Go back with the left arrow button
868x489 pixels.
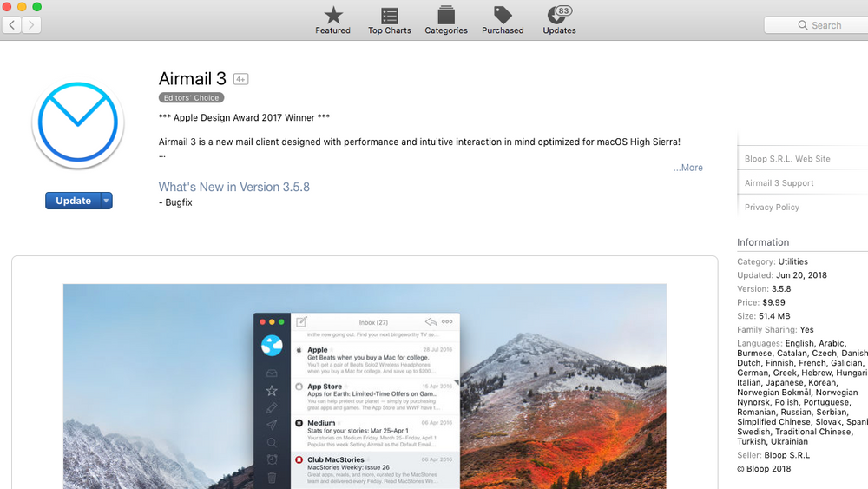click(x=12, y=25)
